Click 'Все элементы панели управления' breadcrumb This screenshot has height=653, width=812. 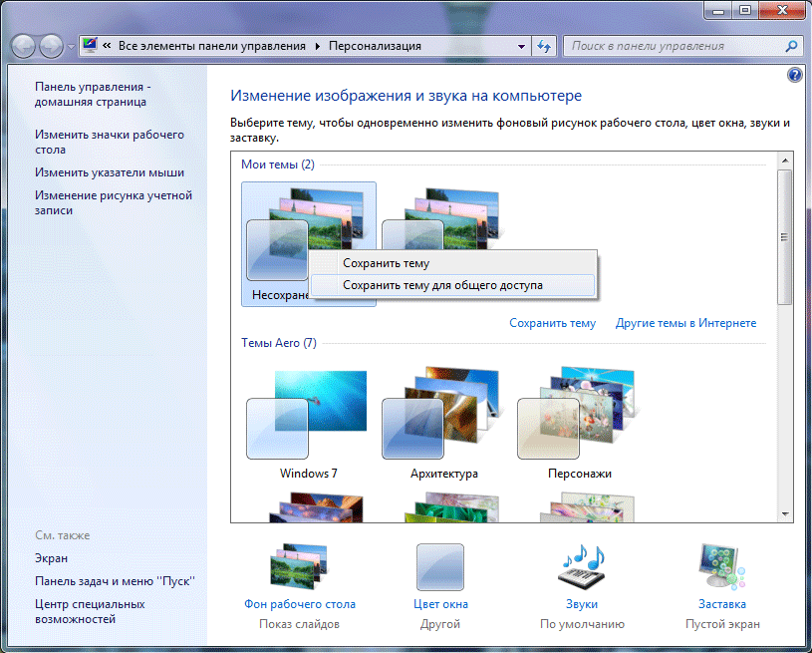212,46
